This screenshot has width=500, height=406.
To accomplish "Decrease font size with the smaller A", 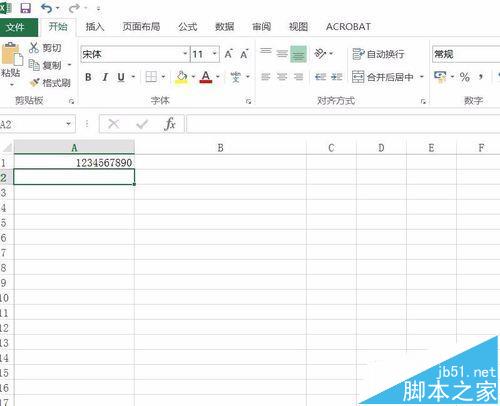I will click(244, 54).
